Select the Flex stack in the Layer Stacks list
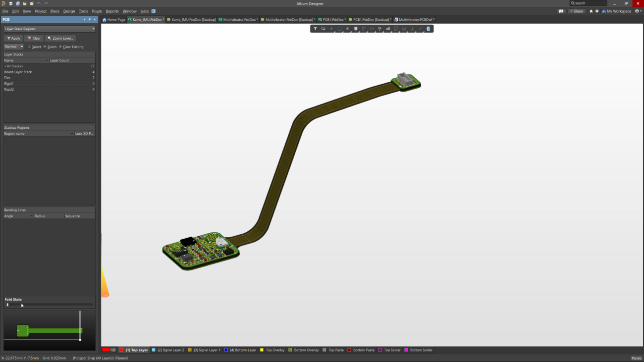This screenshot has height=362, width=644. (x=7, y=77)
